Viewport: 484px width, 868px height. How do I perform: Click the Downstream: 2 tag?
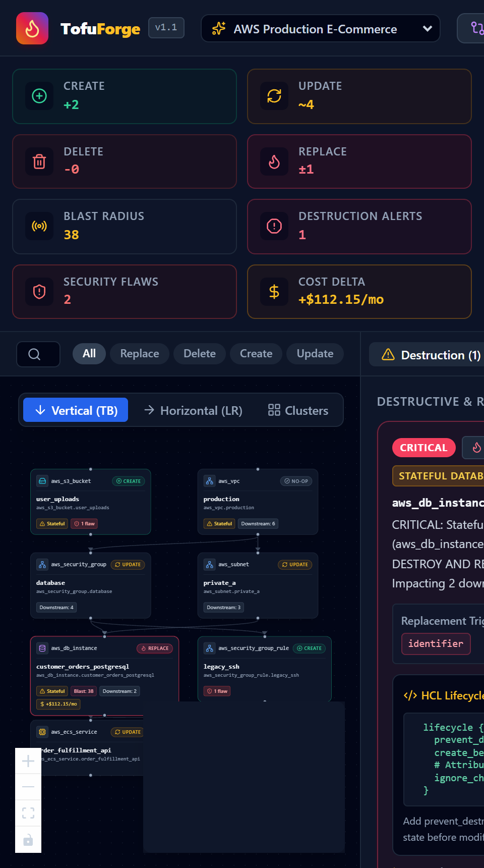119,691
